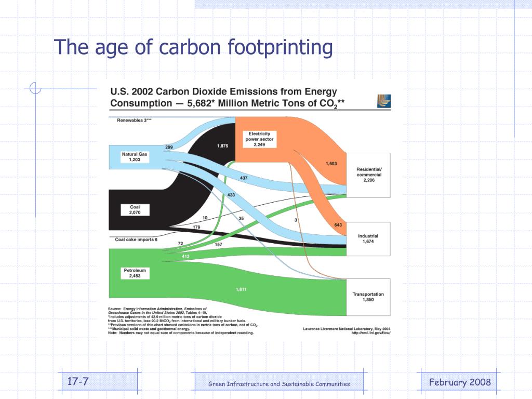This screenshot has height=399, width=532.
Task: Click the 157 petroleum flow value
Action: click(x=219, y=244)
